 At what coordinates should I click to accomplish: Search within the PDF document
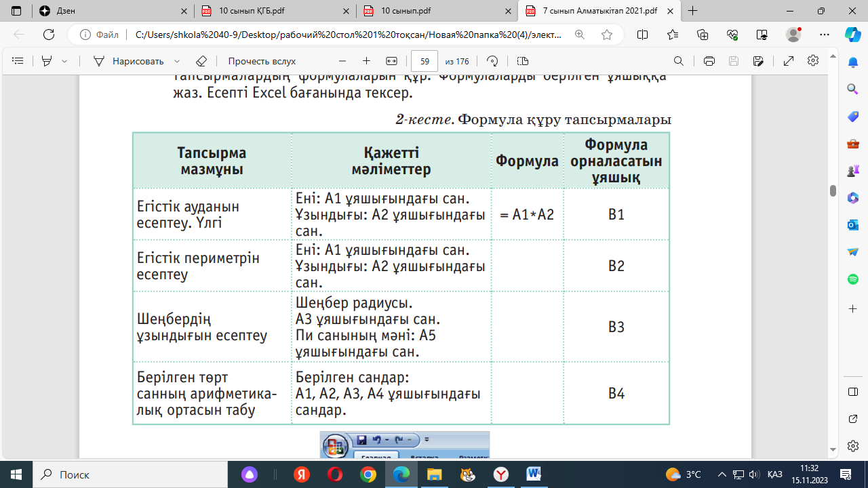[x=679, y=61]
